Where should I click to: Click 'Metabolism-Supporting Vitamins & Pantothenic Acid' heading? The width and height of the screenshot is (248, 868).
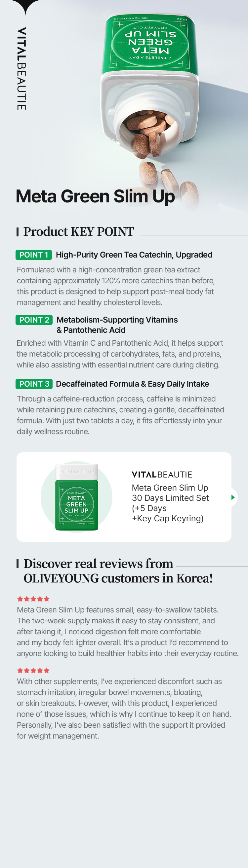coord(117,325)
